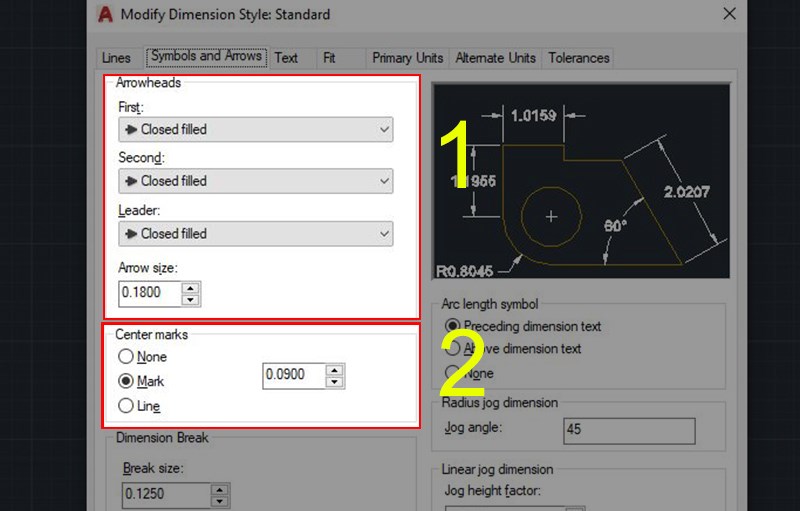This screenshot has height=511, width=800.
Task: Click the Arrow size input field
Action: 149,294
